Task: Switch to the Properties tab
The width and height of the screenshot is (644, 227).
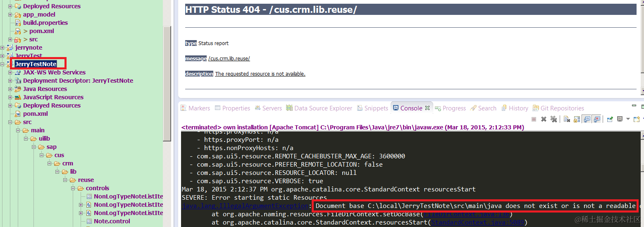Action: click(232, 108)
